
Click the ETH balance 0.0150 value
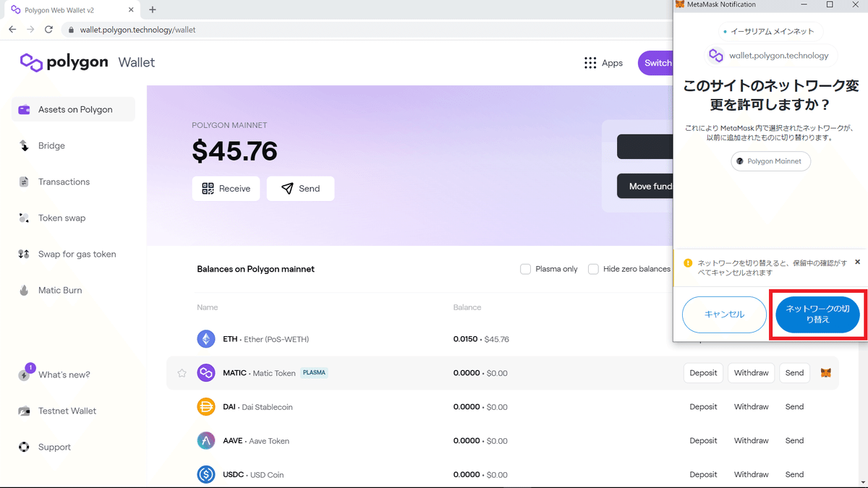(466, 339)
